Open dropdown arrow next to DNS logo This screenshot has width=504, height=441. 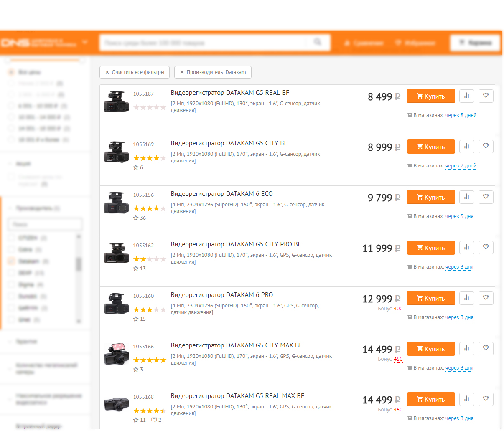click(85, 43)
